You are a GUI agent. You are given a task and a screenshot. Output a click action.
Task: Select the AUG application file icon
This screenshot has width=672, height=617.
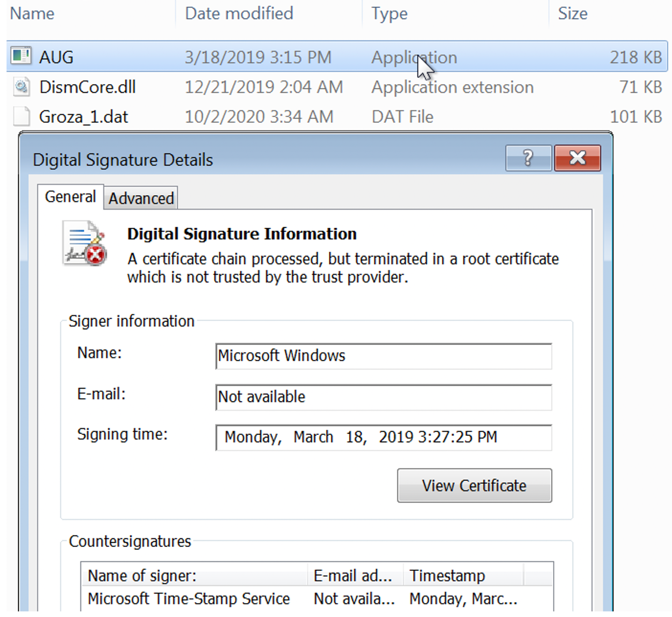21,56
